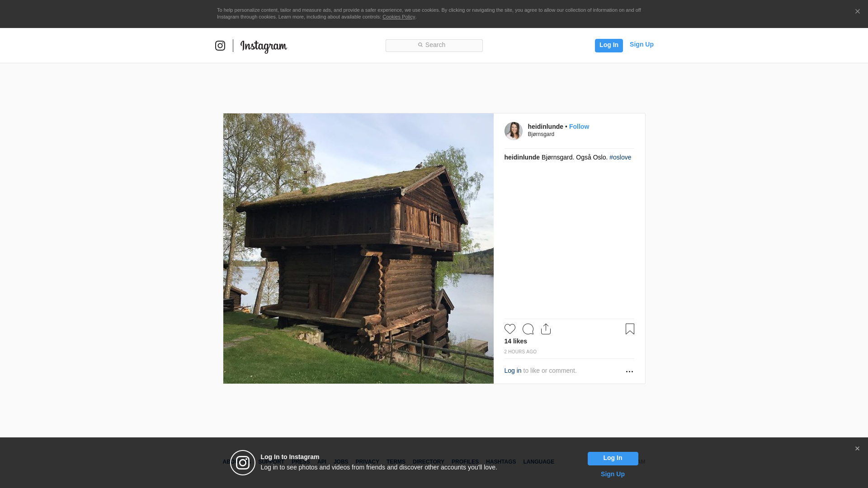Open the Language selector in footer
Image resolution: width=868 pixels, height=488 pixels.
tap(538, 462)
